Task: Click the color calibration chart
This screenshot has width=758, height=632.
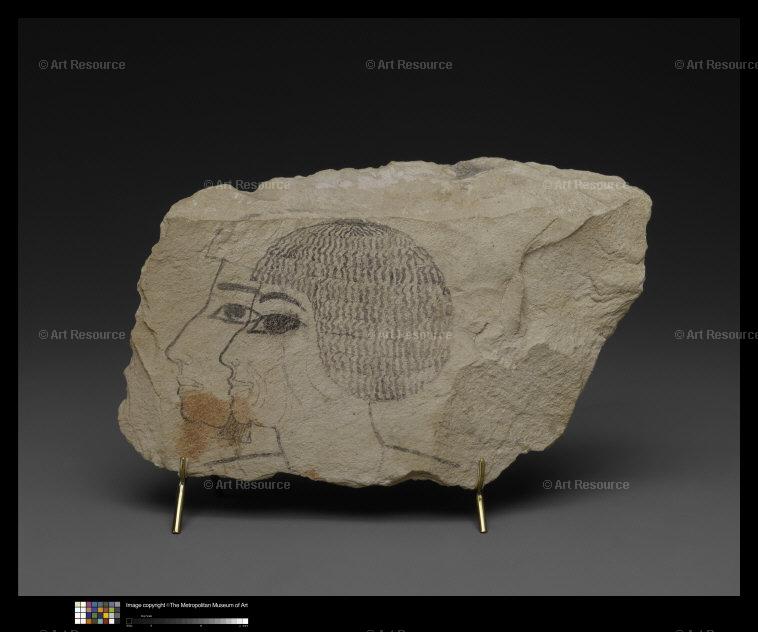Action: click(x=97, y=613)
